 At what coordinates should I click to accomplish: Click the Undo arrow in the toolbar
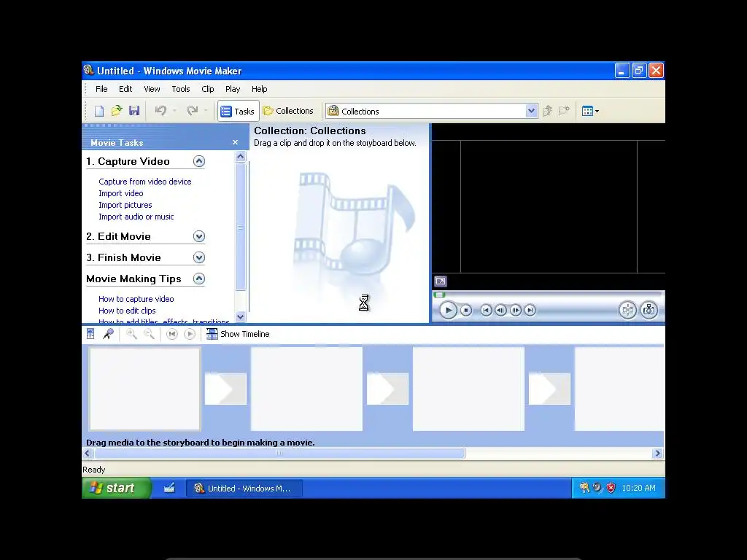(x=160, y=111)
